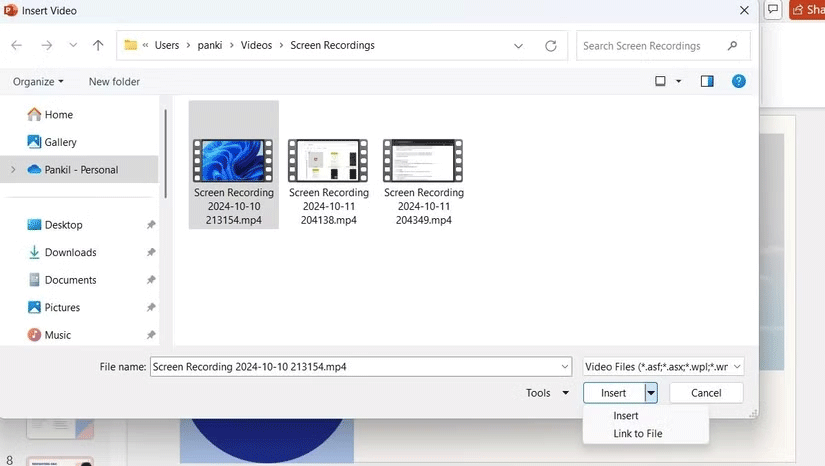Screen dimensions: 825x466
Task: Open the video file type filter dropdown
Action: [664, 367]
